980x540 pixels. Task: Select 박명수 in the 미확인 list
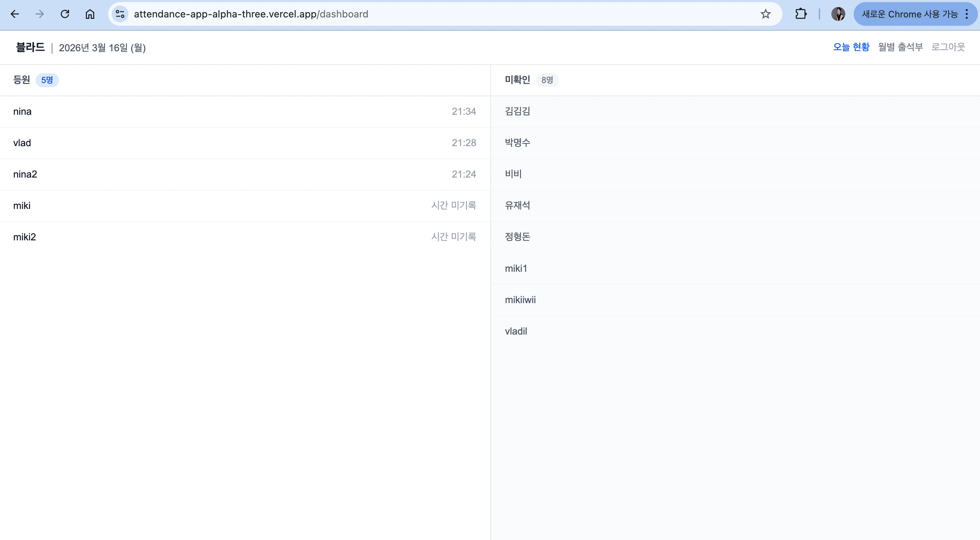[x=735, y=143]
